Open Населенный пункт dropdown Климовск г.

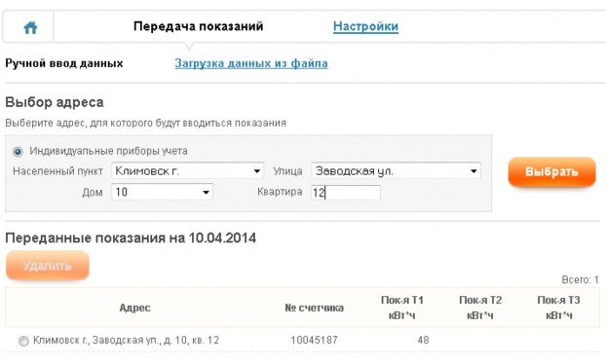pos(187,170)
